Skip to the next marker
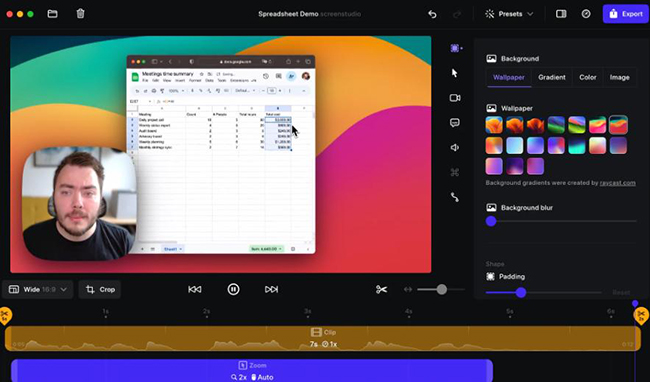Screen dimensions: 650x382 [x=272, y=290]
